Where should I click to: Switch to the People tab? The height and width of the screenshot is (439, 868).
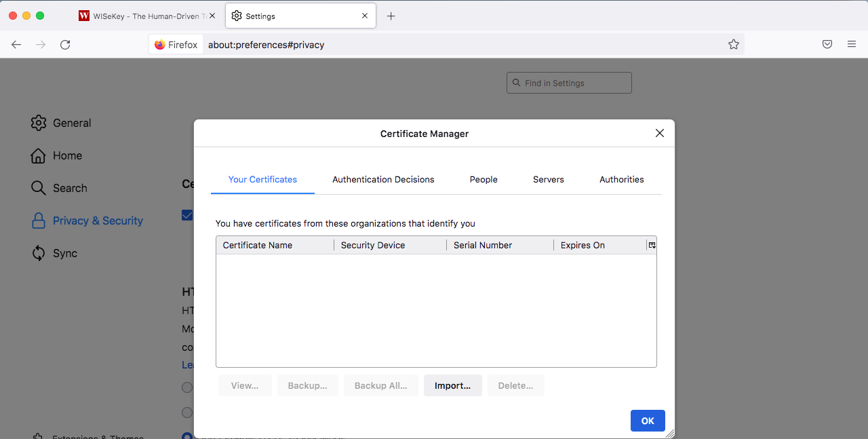484,180
